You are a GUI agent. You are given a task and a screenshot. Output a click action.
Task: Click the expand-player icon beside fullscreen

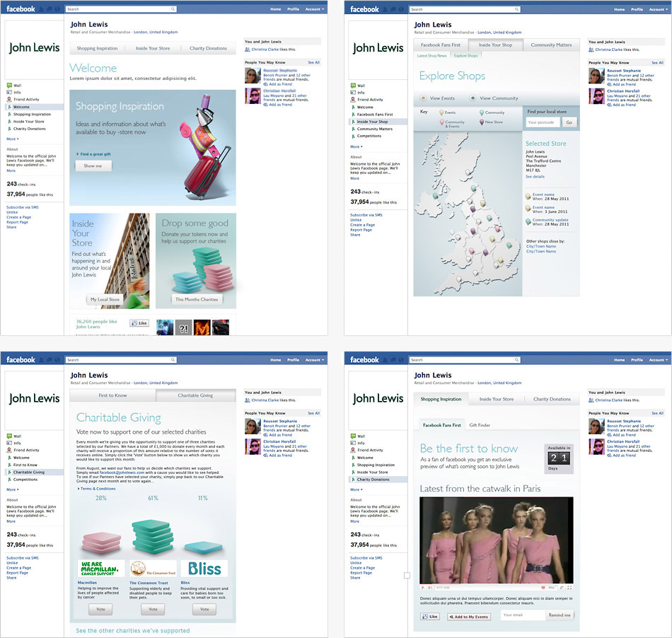562,588
